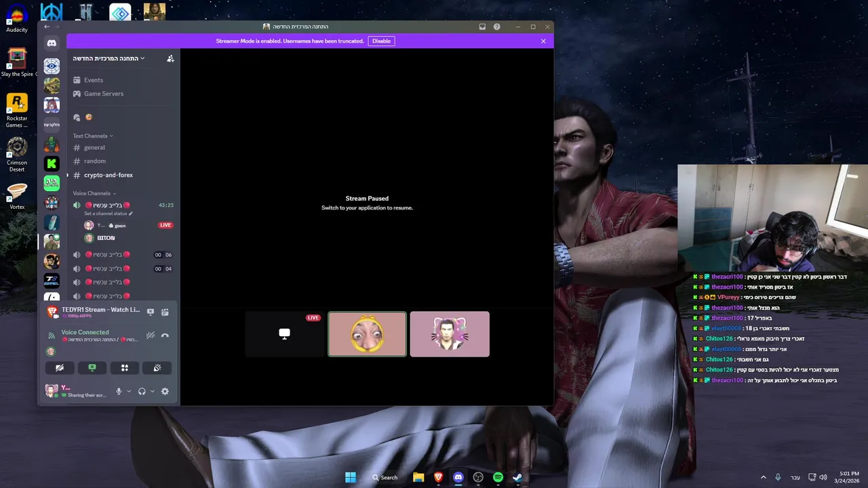The image size is (868, 488).
Task: Click Brave browser in the taskbar
Action: (x=438, y=477)
